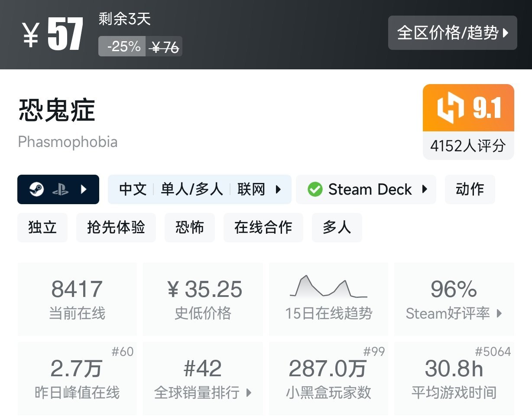Click the lowest price ¥35.25 stat

click(x=203, y=298)
